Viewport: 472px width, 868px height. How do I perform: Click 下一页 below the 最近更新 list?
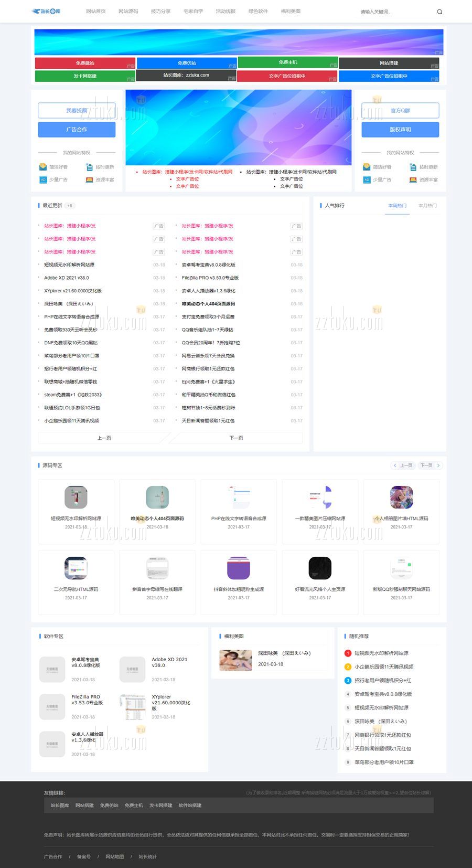(236, 438)
